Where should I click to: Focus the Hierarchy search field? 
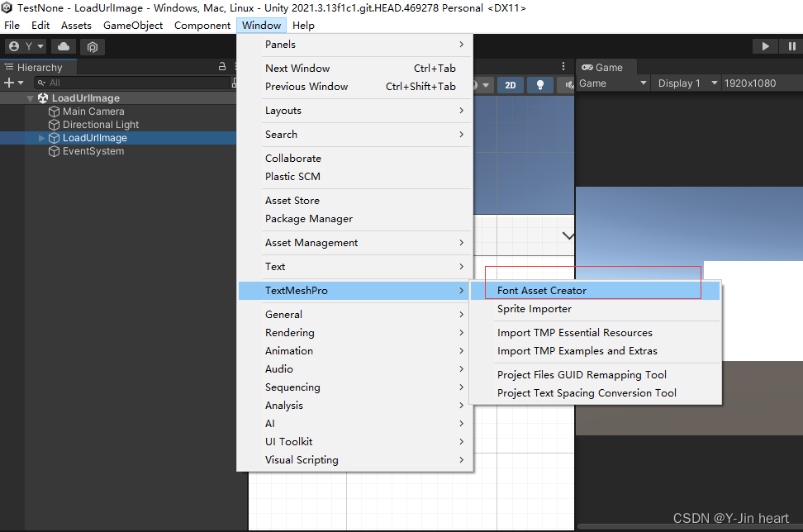(132, 83)
